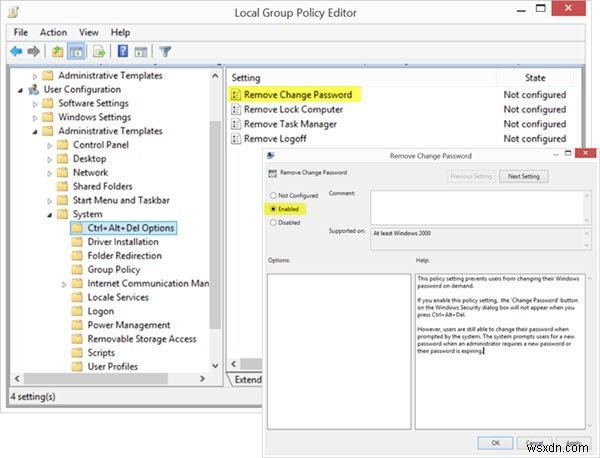Click inside the Comment text box
This screenshot has height=458, width=600.
pyautogui.click(x=477, y=208)
